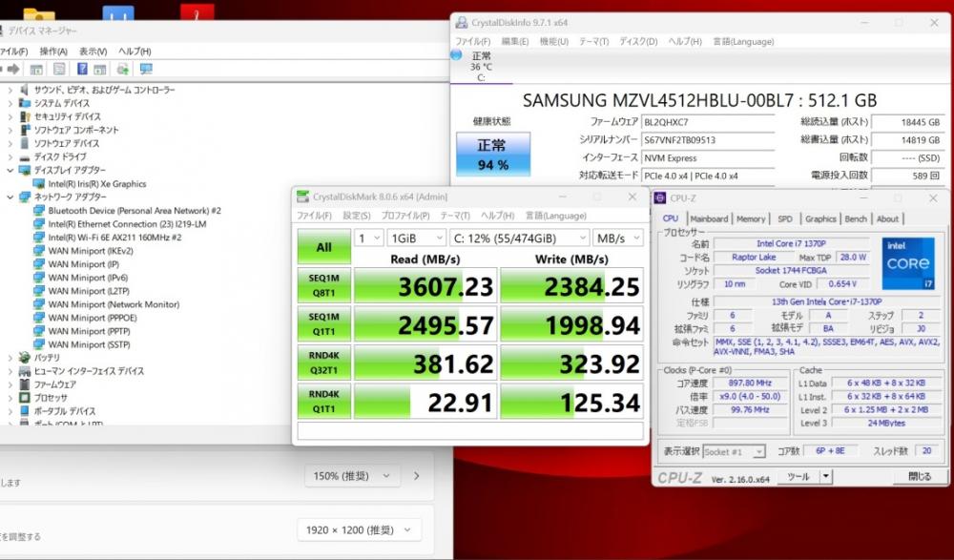Select Intel(R) Ethernet Connection (23) I219-LM

click(127, 224)
